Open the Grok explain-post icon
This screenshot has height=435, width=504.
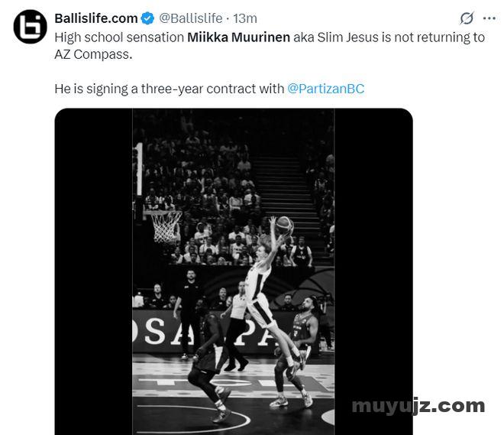(467, 18)
